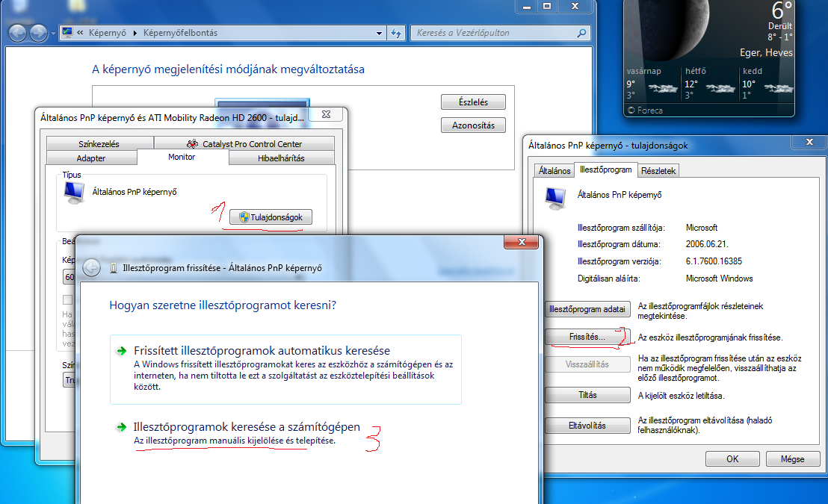Open the Általános tab in driver properties
Viewport: 828px width, 504px height.
click(x=554, y=170)
